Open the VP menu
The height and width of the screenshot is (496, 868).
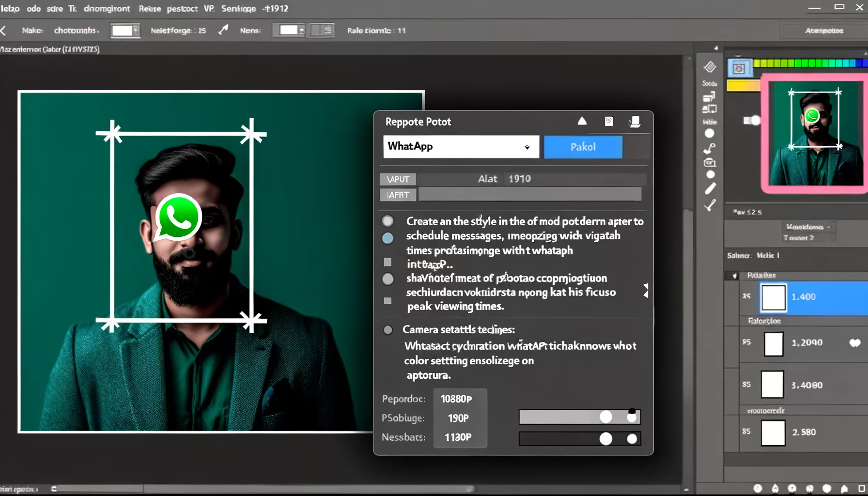[209, 9]
